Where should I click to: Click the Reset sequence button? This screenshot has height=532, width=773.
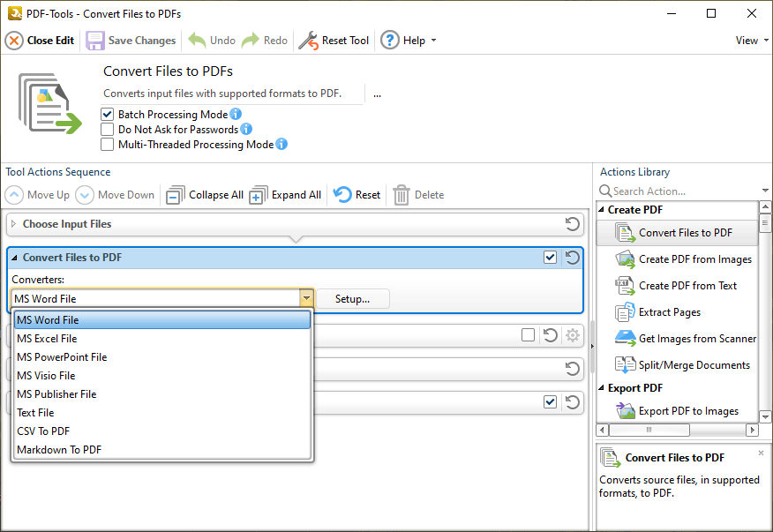coord(357,195)
